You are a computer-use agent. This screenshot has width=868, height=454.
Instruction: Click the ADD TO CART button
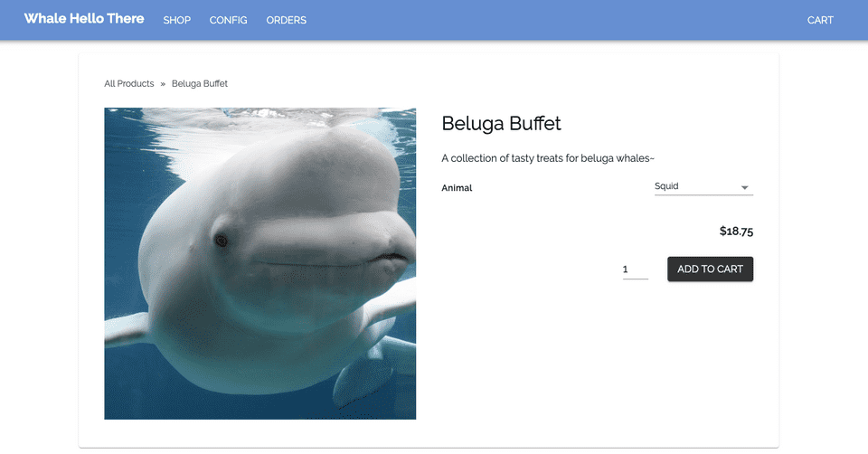[711, 270]
